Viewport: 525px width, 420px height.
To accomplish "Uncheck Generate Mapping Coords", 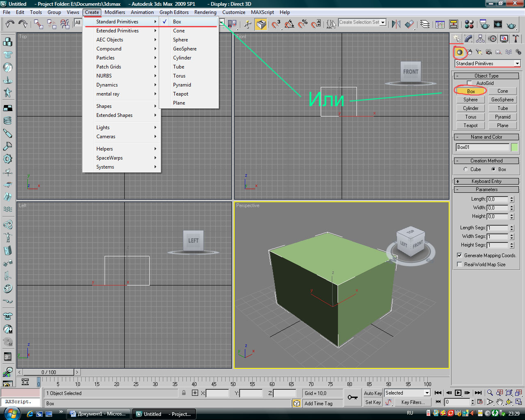I will pyautogui.click(x=460, y=255).
